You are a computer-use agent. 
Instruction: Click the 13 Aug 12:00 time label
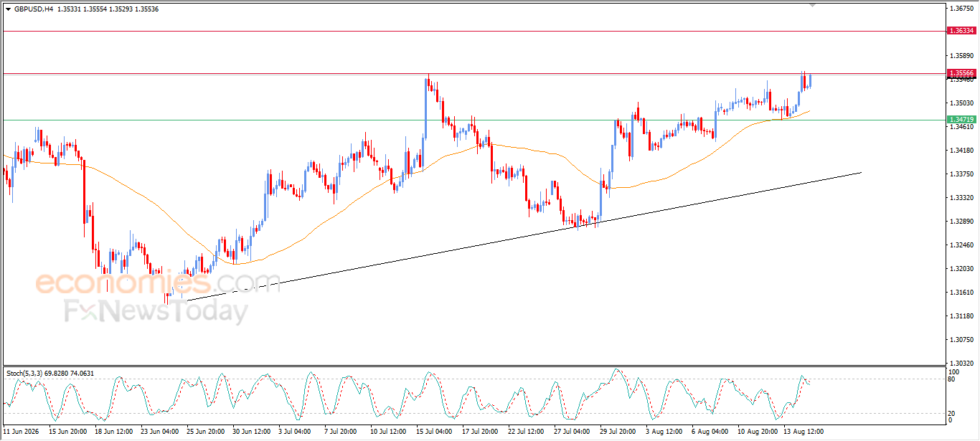(804, 432)
